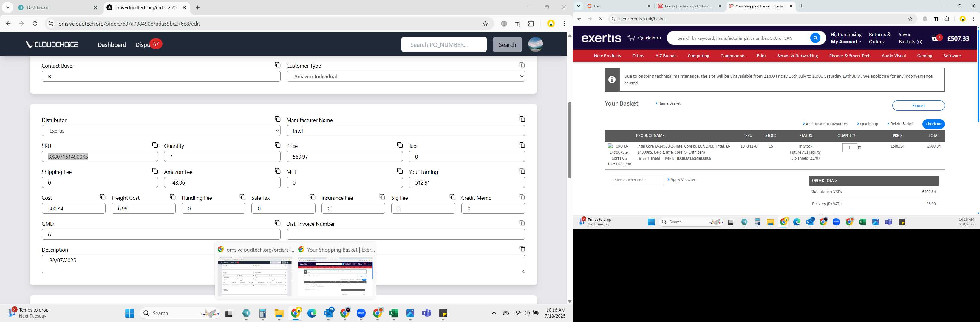Copy the Cost field value
Image resolution: width=980 pixels, height=322 pixels.
point(102,197)
